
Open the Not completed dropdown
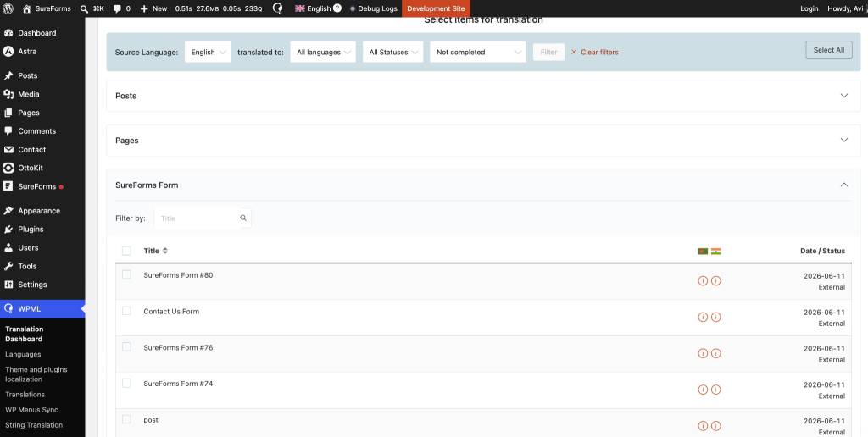(x=478, y=52)
